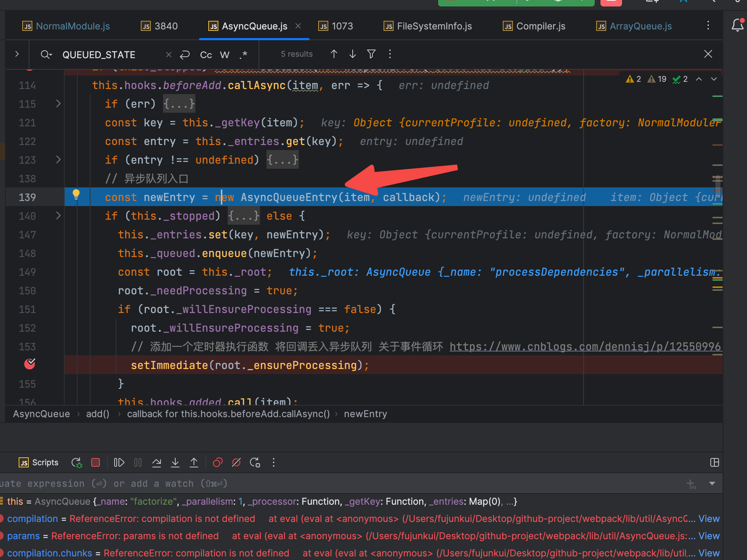Toggle Match Case (Cc) in search

pos(206,55)
